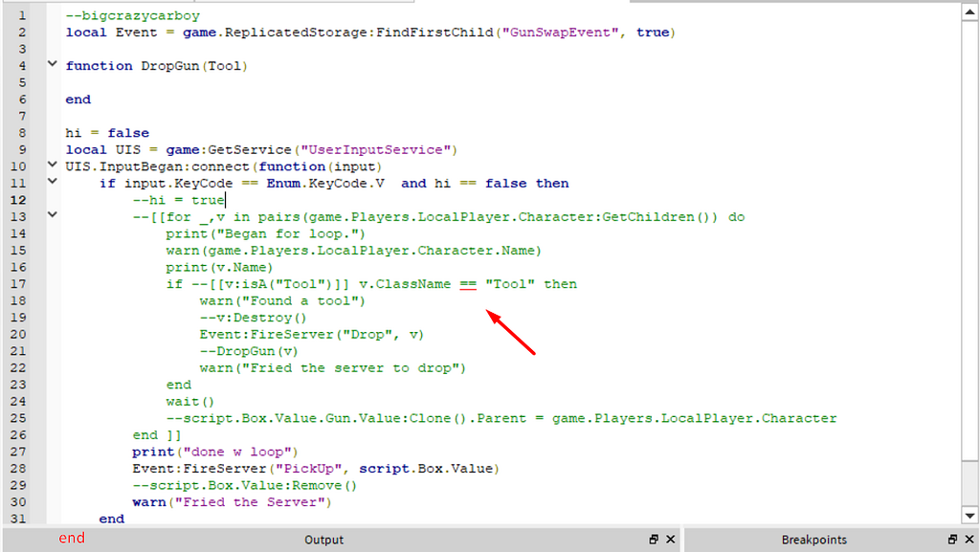Switch to the Output tab
980x552 pixels.
tap(323, 539)
